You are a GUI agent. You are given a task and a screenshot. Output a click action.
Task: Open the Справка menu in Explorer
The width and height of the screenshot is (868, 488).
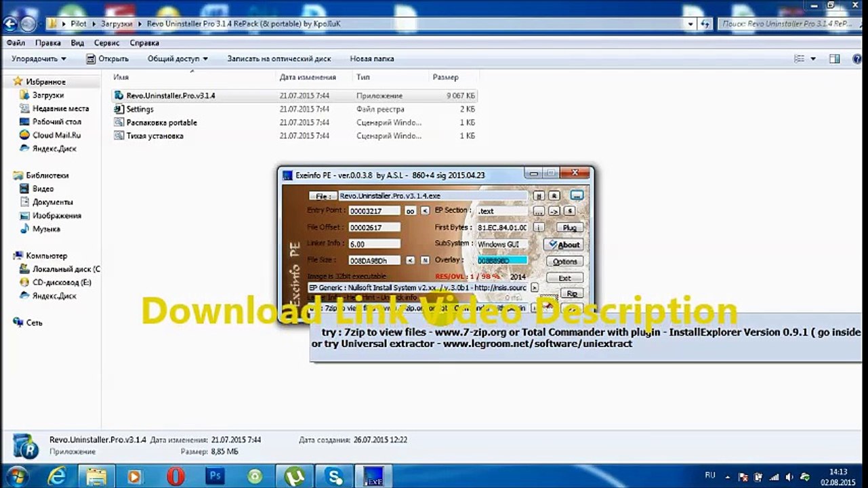[x=144, y=43]
